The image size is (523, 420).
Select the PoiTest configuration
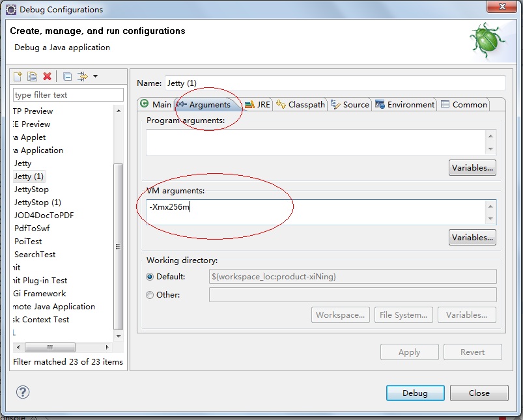[28, 241]
